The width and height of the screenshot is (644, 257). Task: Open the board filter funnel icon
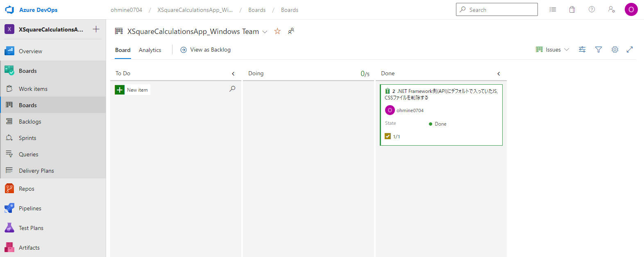tap(599, 50)
